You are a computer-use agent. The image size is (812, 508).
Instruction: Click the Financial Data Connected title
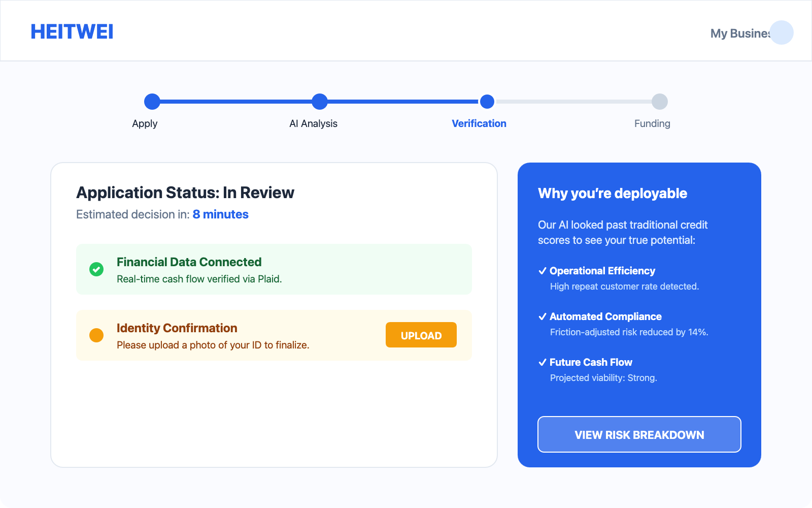pyautogui.click(x=189, y=262)
